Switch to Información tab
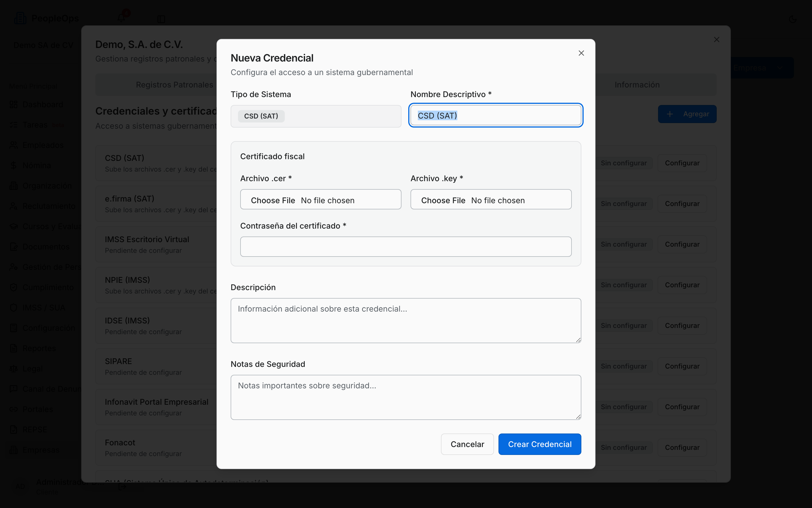Viewport: 812px width, 508px height. 637,85
